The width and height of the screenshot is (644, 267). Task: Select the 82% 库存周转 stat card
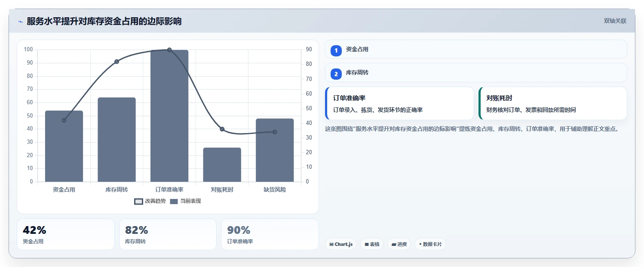pos(168,234)
